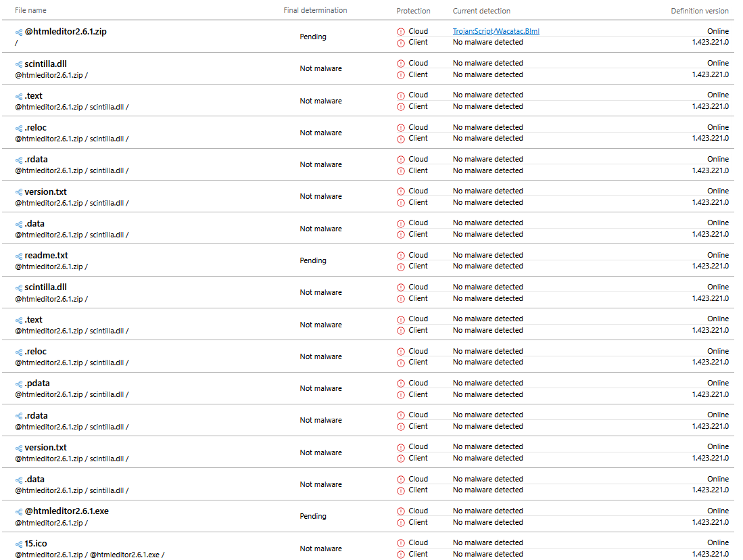Click the icon beside the first scintilla.dll entry
This screenshot has width=743, height=560.
(x=19, y=64)
